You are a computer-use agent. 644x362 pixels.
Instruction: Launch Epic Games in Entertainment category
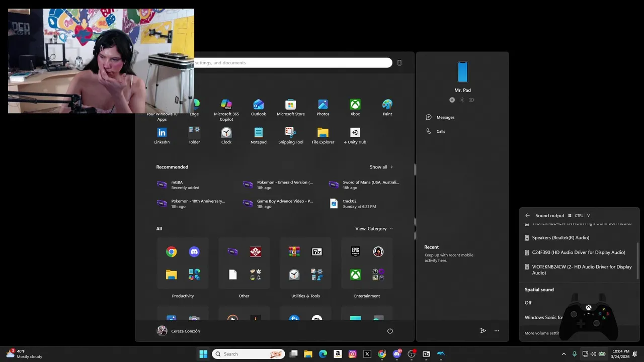[356, 252]
